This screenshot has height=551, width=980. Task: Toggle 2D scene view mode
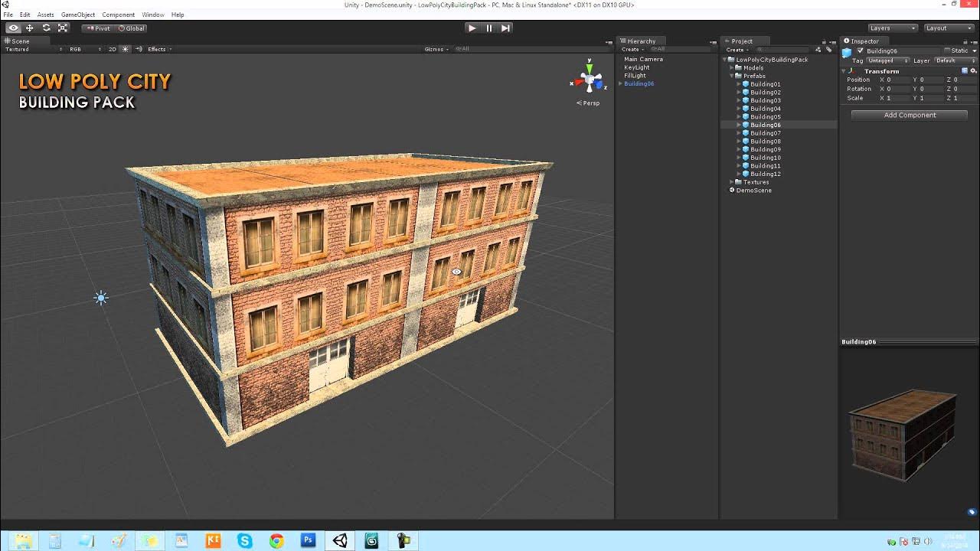coord(112,49)
